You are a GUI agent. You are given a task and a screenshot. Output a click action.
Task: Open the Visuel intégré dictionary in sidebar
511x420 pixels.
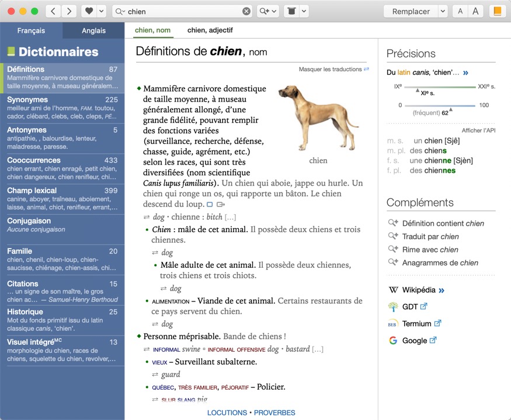62,351
